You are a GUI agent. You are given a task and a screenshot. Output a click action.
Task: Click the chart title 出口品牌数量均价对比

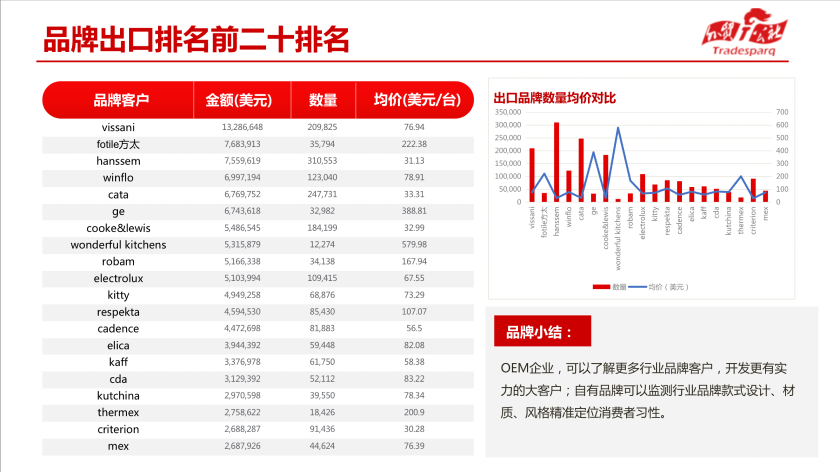[555, 98]
